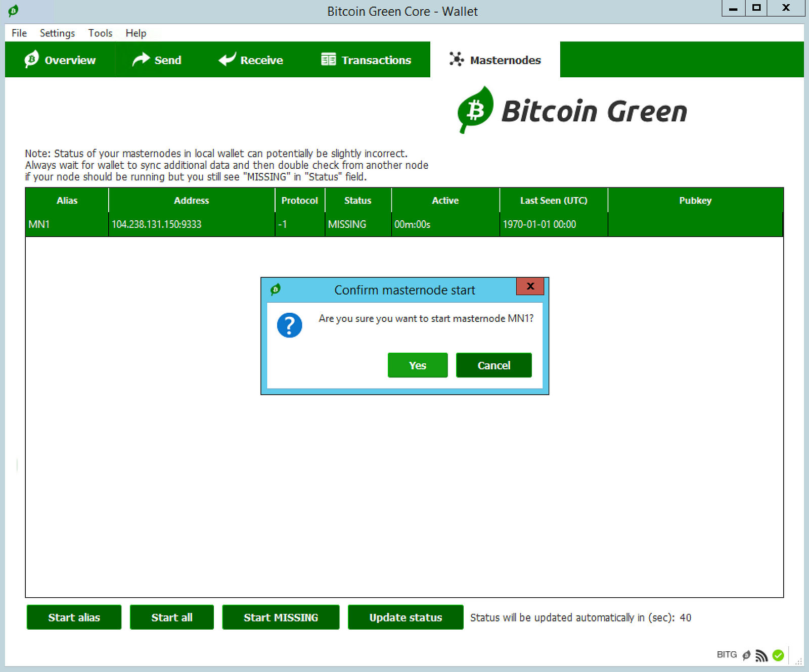The image size is (809, 672).
Task: Click the Start alias button
Action: point(74,617)
